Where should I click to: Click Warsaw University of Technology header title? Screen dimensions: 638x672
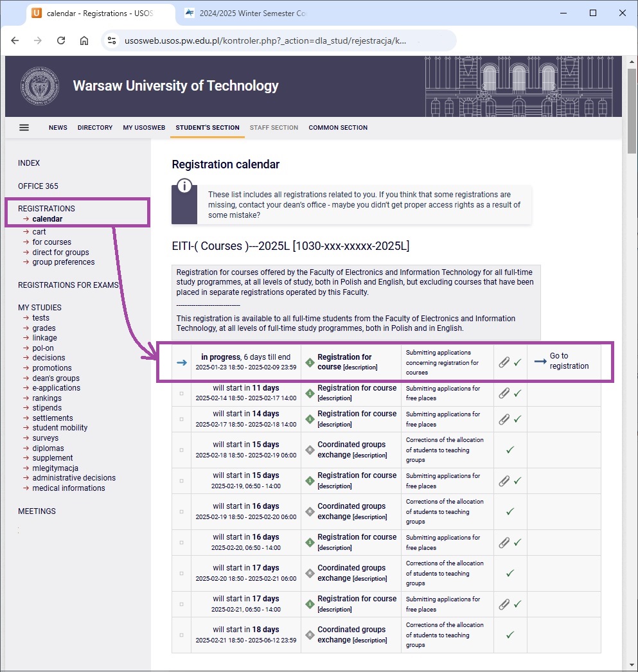click(x=175, y=85)
